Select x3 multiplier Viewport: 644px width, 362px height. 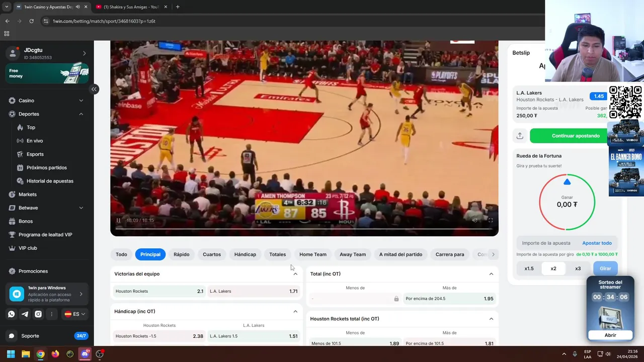click(578, 268)
